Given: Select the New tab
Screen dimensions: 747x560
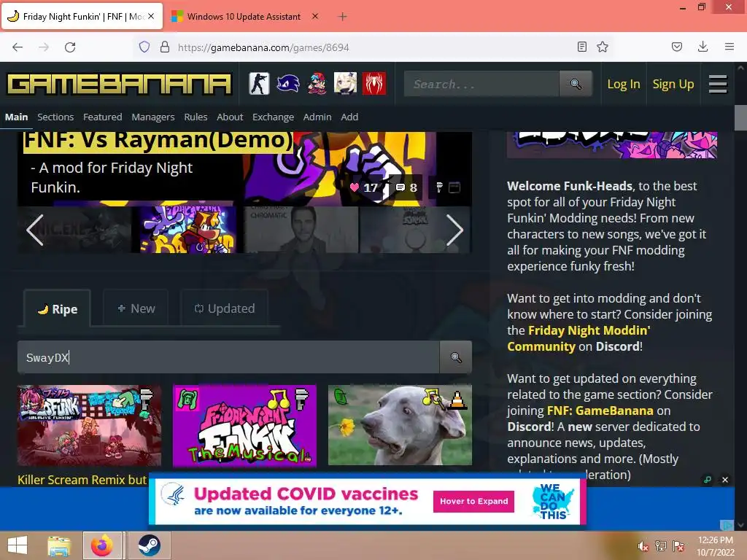Looking at the screenshot, I should pos(136,308).
